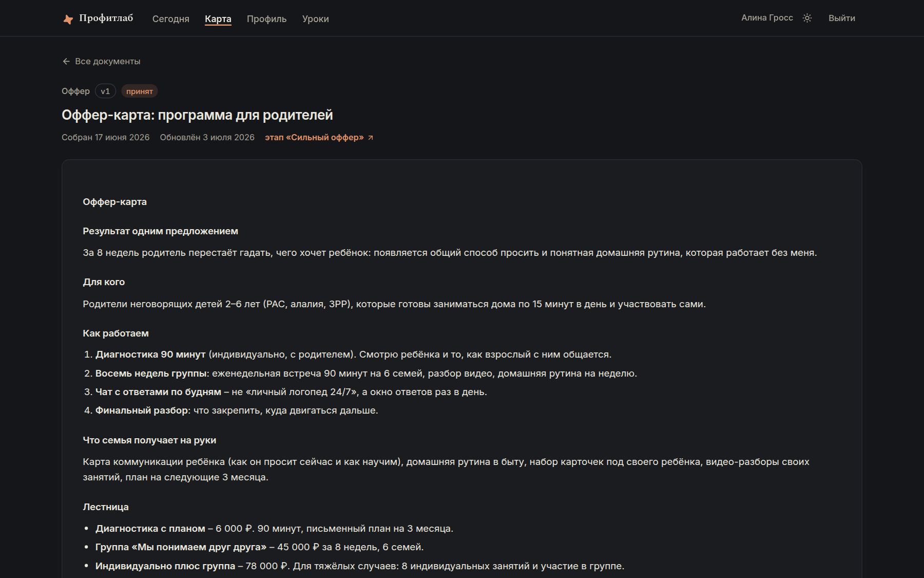The image size is (924, 578).
Task: Open the Алина Гросс user name
Action: (767, 17)
